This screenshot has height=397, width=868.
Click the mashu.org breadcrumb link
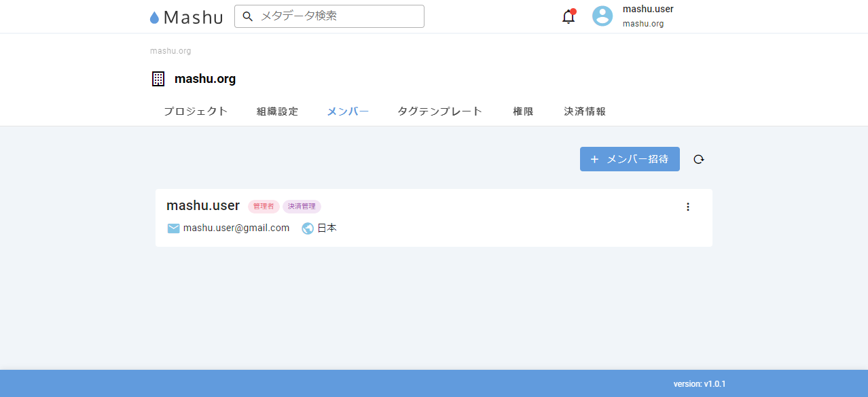(x=170, y=51)
